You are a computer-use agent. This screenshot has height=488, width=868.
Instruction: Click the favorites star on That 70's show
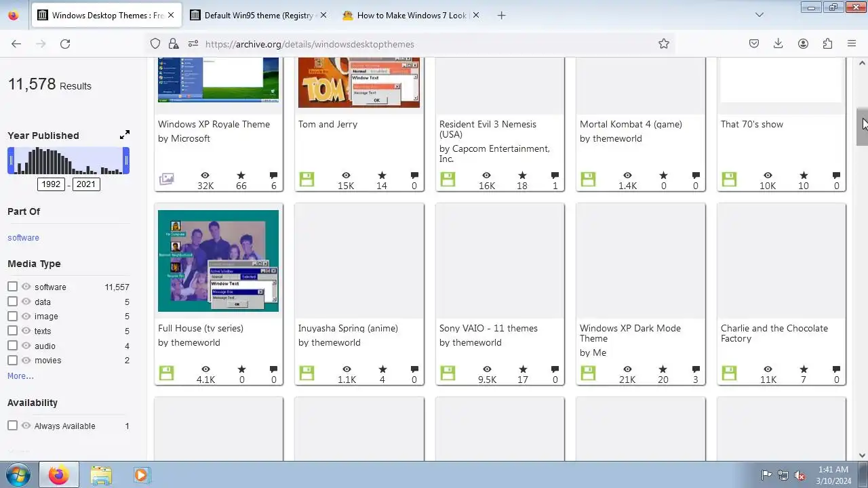[x=804, y=176]
